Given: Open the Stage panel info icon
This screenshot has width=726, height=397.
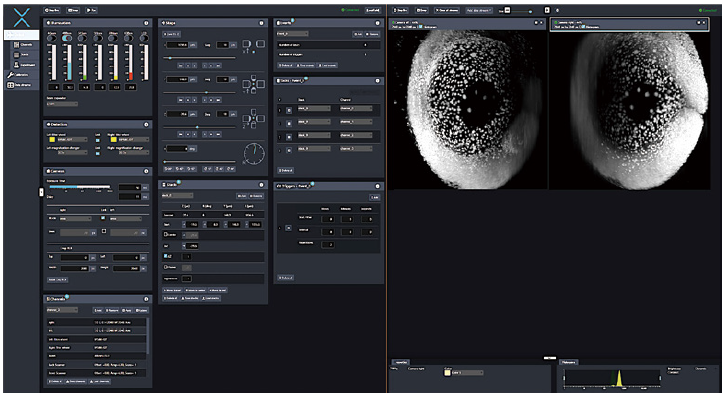Looking at the screenshot, I should [262, 23].
